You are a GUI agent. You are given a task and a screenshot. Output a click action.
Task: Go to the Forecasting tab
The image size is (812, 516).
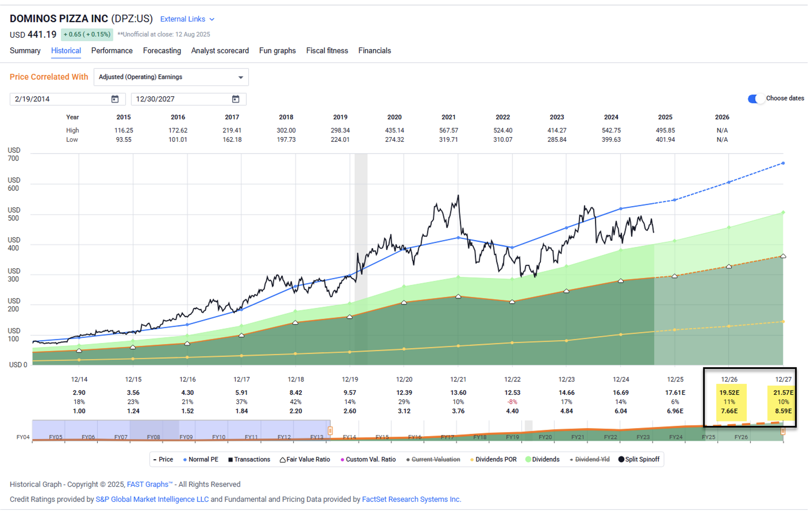162,50
